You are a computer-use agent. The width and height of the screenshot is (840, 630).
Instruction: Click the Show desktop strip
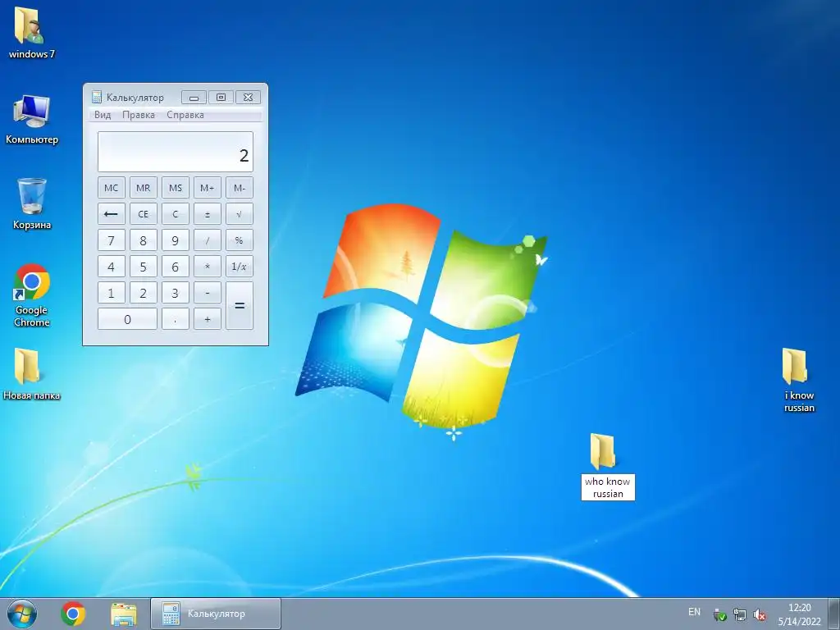(x=836, y=614)
